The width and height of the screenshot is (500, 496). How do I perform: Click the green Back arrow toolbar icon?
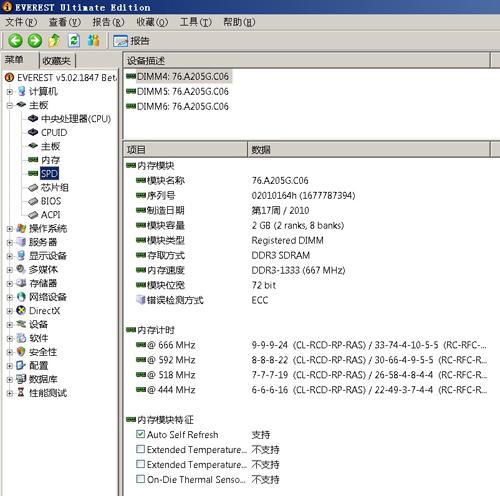click(15, 41)
